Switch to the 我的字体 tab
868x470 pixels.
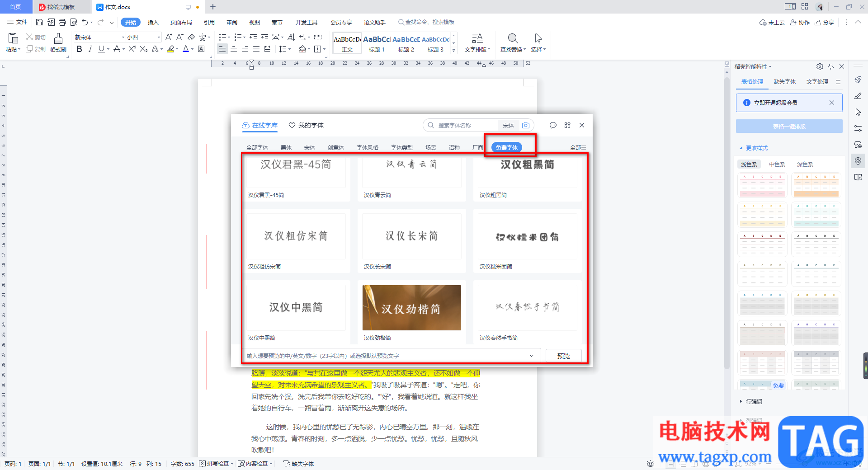click(307, 125)
